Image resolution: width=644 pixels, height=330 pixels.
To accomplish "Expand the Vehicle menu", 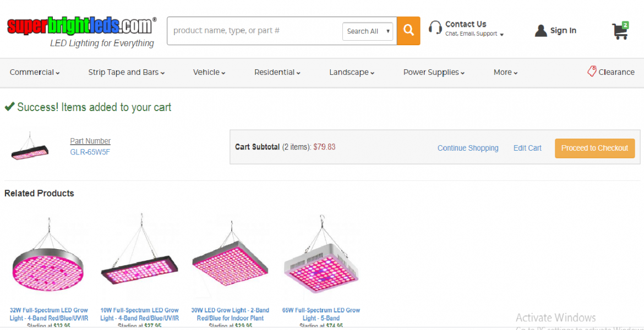I will (209, 72).
